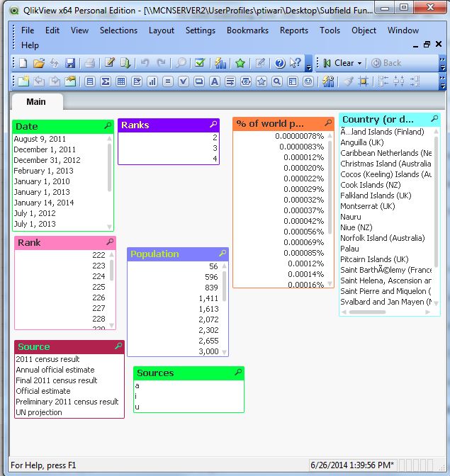The image size is (450, 476).
Task: Launch the Time Chart wizard icon
Action: (328, 81)
